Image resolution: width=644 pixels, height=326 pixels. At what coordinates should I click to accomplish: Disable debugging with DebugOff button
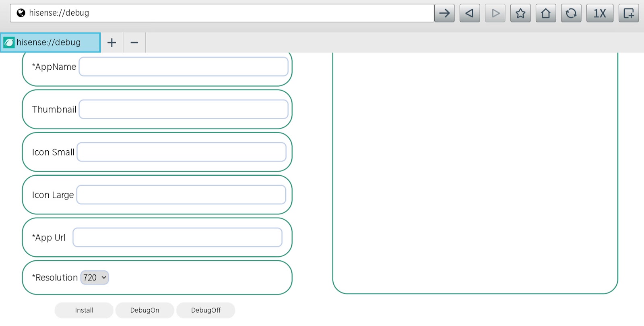click(206, 310)
